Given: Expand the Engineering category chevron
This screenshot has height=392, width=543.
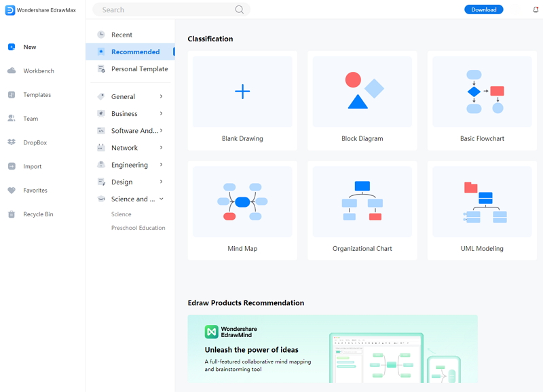Looking at the screenshot, I should pos(162,165).
